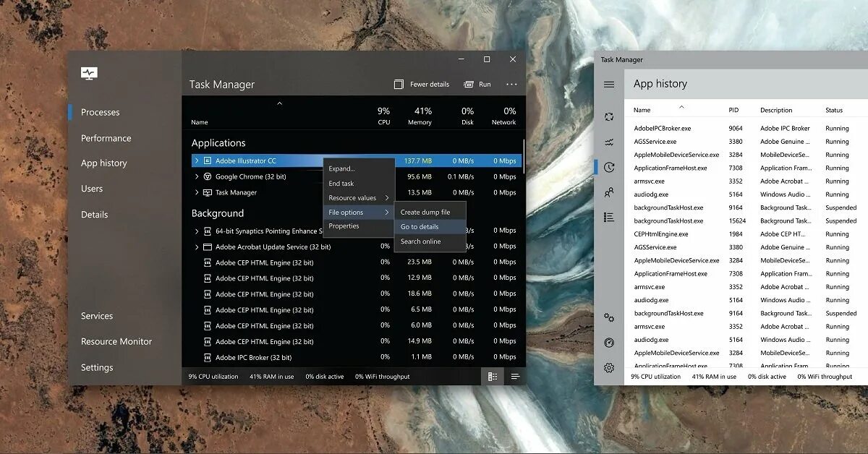Click the Fewer details button
This screenshot has height=454, width=868.
[x=422, y=85]
